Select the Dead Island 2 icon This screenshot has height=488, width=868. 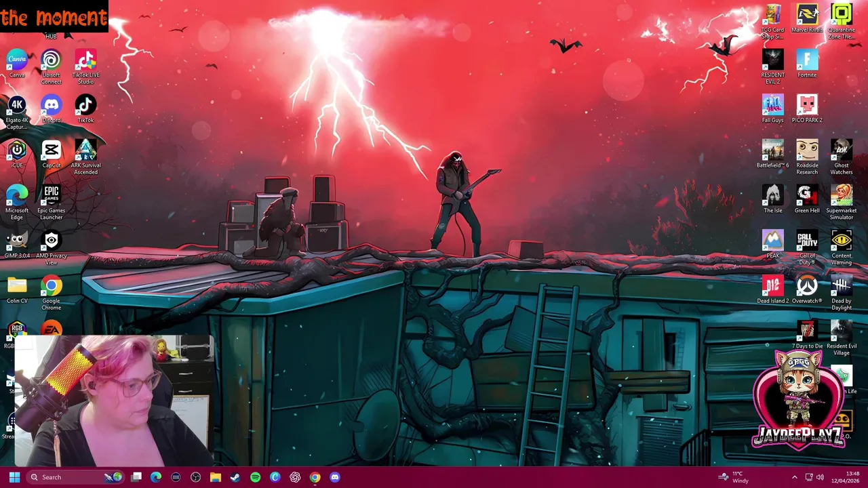pos(772,289)
